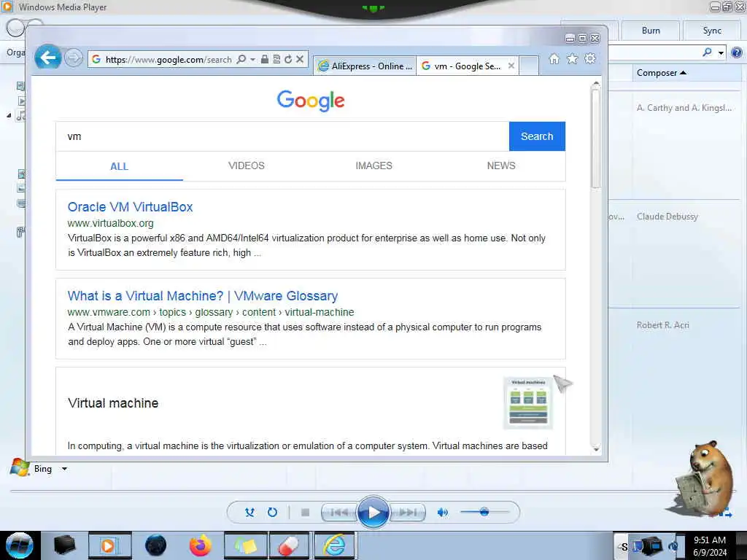Click the blue Search button
Viewport: 747px width, 560px height.
tap(537, 136)
